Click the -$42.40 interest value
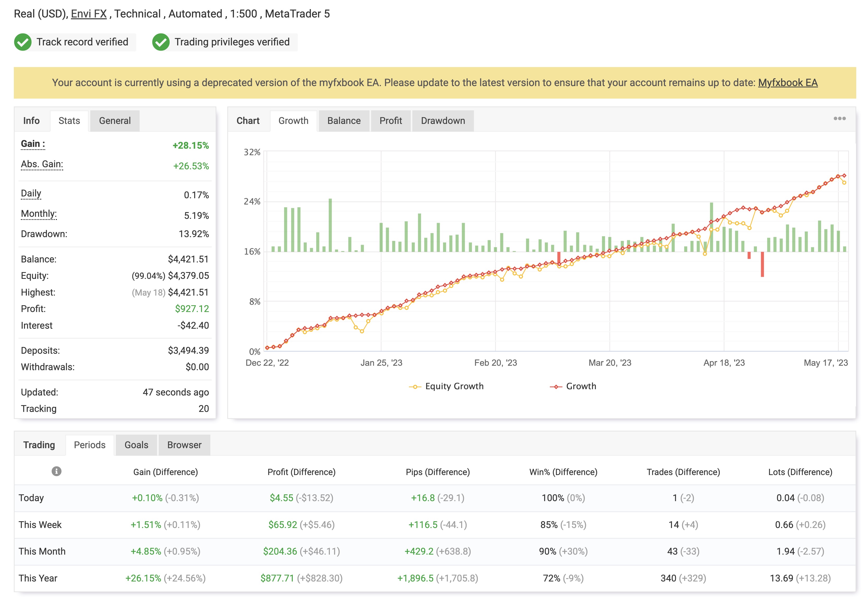 (x=193, y=325)
